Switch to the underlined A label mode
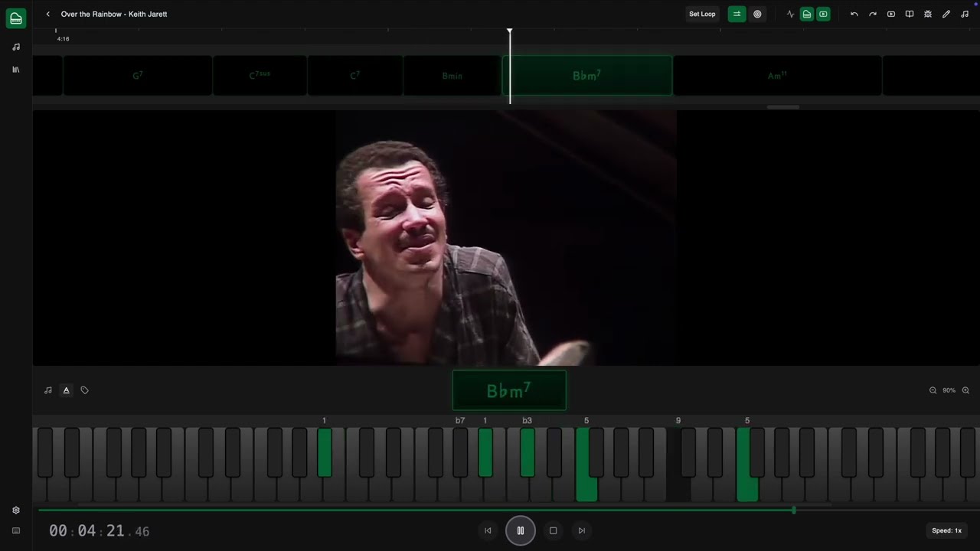 [x=67, y=390]
